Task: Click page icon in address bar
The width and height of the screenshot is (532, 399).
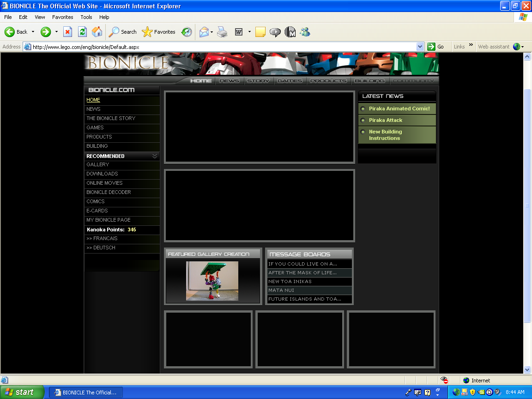Action: click(28, 47)
